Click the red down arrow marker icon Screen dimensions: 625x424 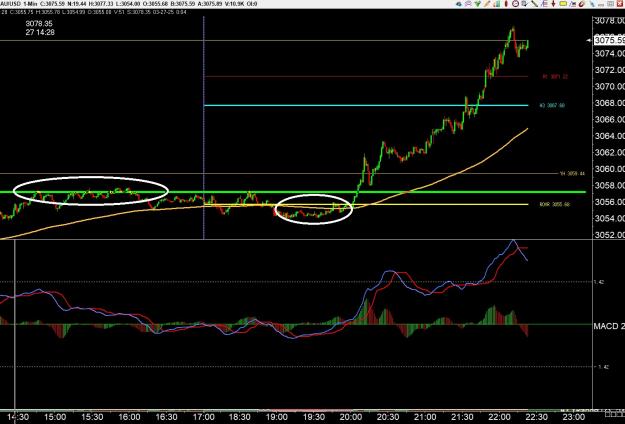click(553, 4)
